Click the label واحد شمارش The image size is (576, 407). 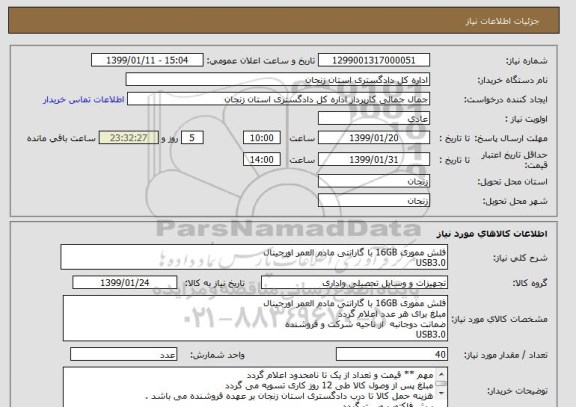click(217, 355)
